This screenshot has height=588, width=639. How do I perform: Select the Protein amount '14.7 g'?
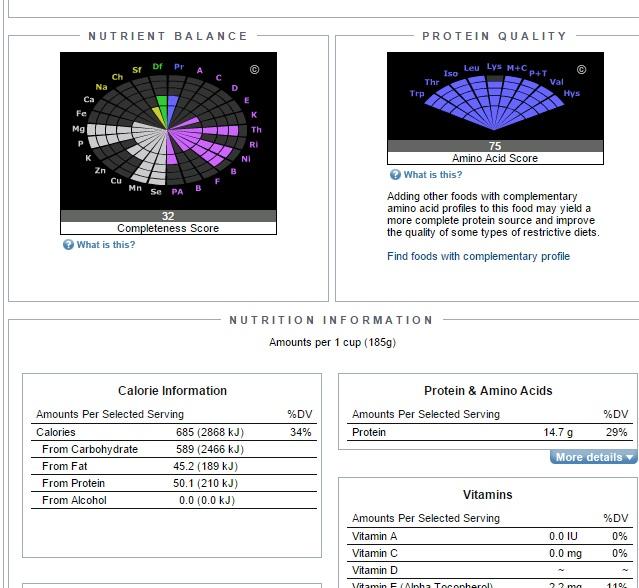click(558, 432)
